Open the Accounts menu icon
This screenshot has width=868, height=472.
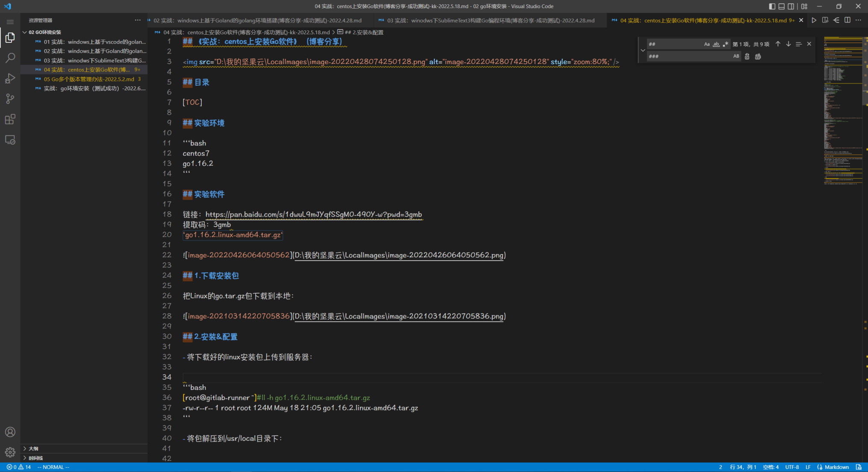[x=10, y=432]
